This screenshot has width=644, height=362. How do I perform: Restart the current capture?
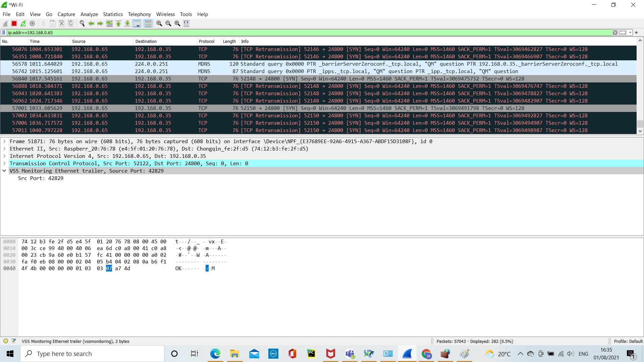(23, 23)
